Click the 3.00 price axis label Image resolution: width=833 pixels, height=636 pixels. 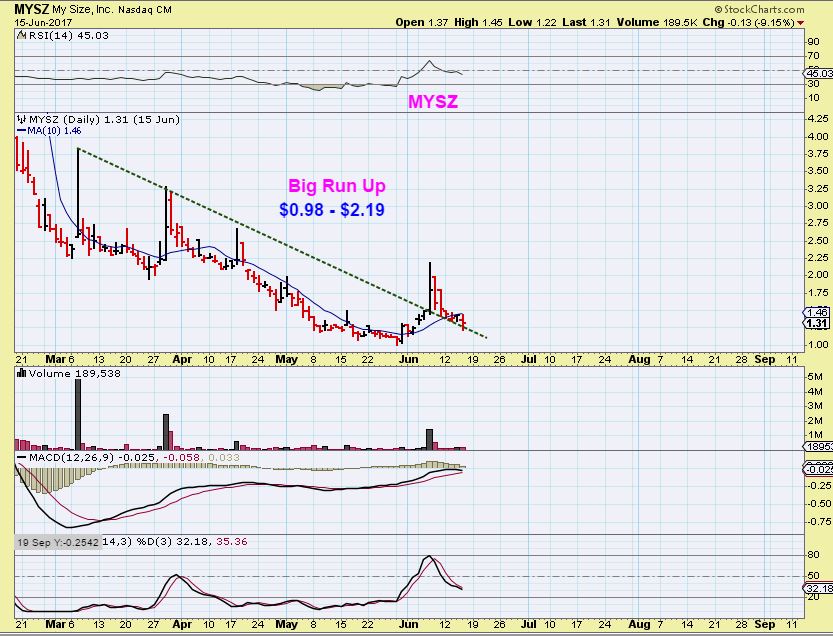tap(817, 206)
